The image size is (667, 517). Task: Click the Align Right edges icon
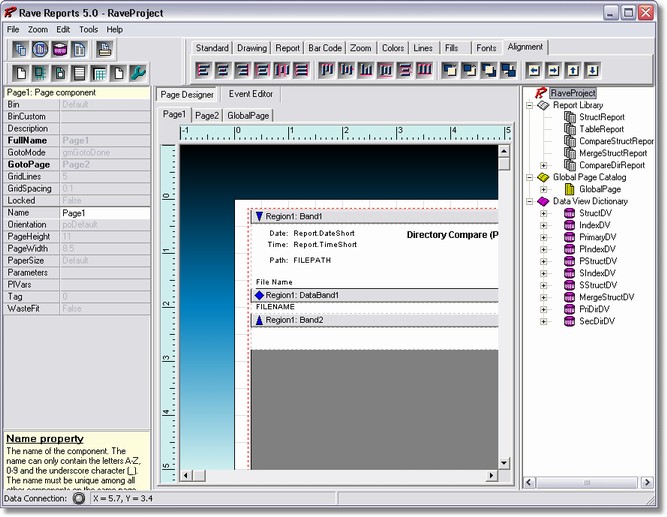pos(242,70)
